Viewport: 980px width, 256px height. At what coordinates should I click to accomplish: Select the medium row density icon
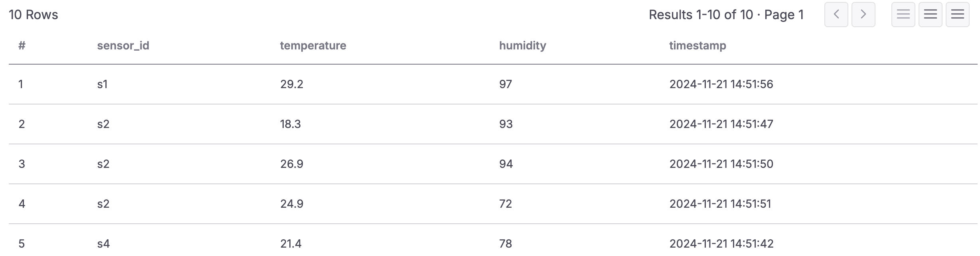point(930,14)
